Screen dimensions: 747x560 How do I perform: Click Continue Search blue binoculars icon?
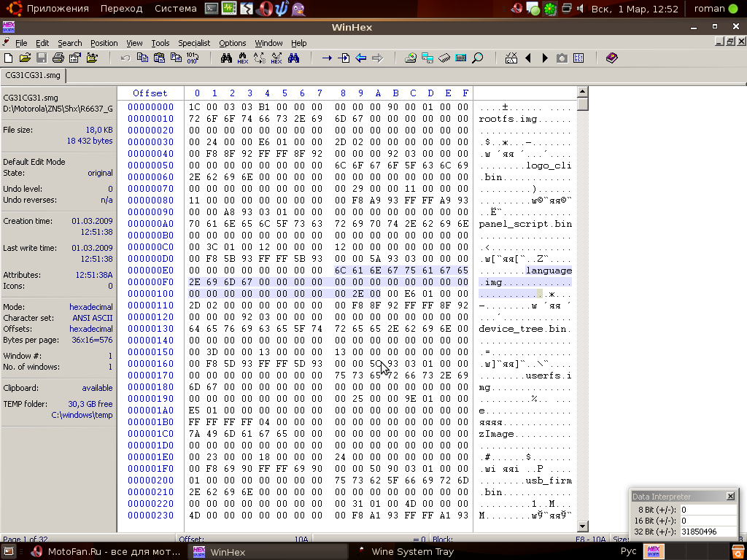click(x=293, y=58)
